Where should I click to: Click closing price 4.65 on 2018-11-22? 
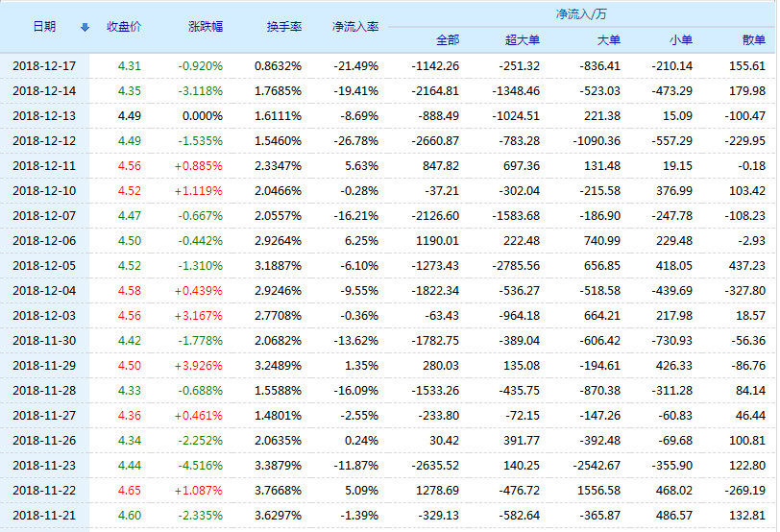point(130,491)
